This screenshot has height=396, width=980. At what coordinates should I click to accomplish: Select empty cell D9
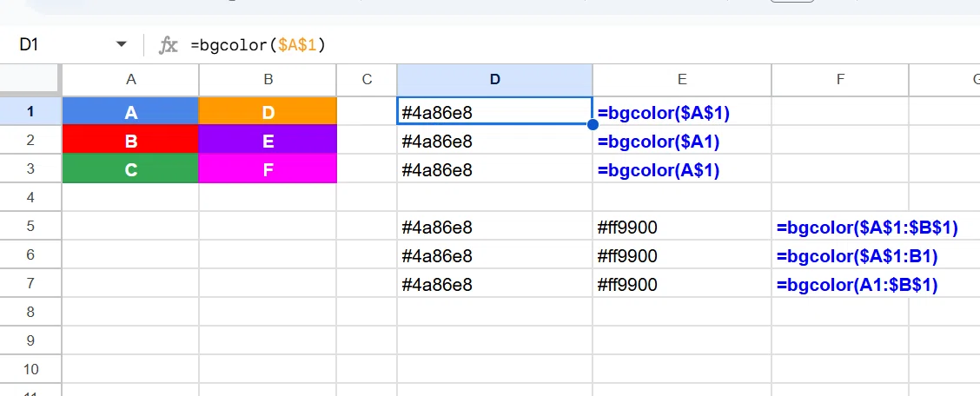pos(495,340)
